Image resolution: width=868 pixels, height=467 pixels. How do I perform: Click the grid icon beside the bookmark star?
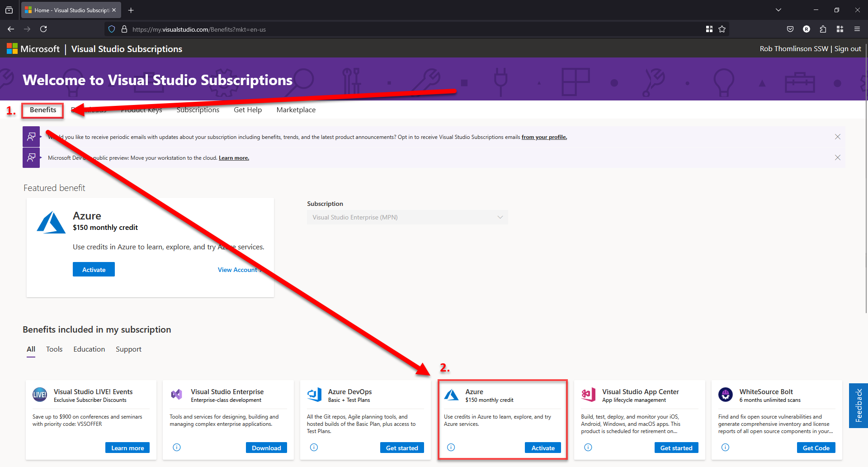click(x=709, y=29)
